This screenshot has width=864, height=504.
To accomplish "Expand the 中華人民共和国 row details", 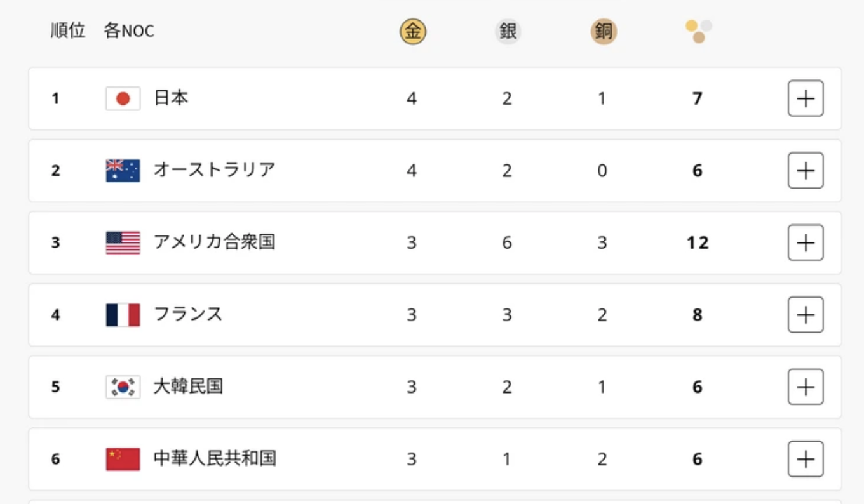I will (806, 459).
